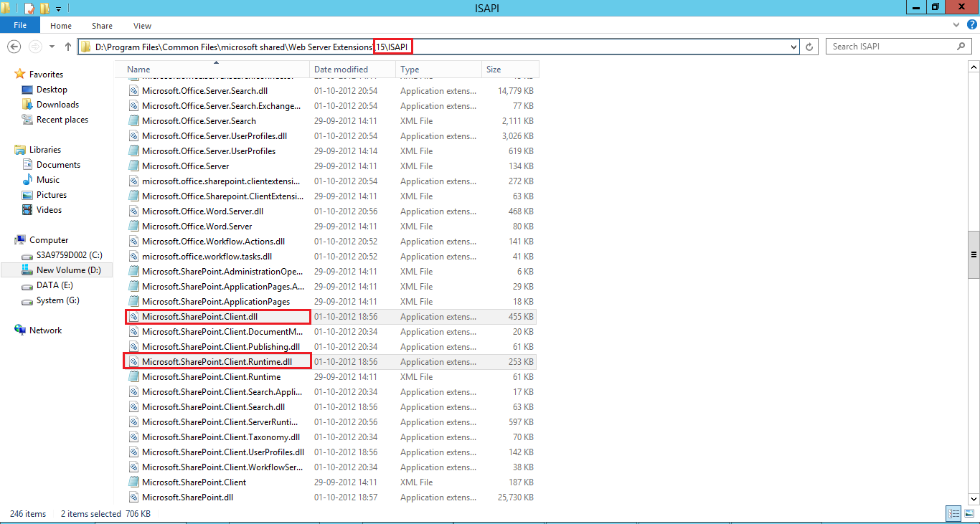The image size is (980, 524).
Task: Click the icon of Microsoft.SharePoint.Client.Taxonomy.dll
Action: tap(133, 437)
